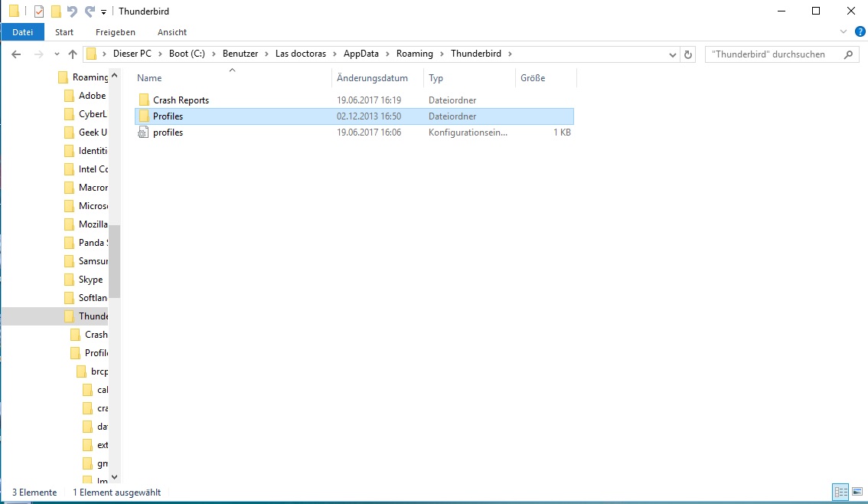Sort by the Änderungsdatum column header

[x=372, y=78]
